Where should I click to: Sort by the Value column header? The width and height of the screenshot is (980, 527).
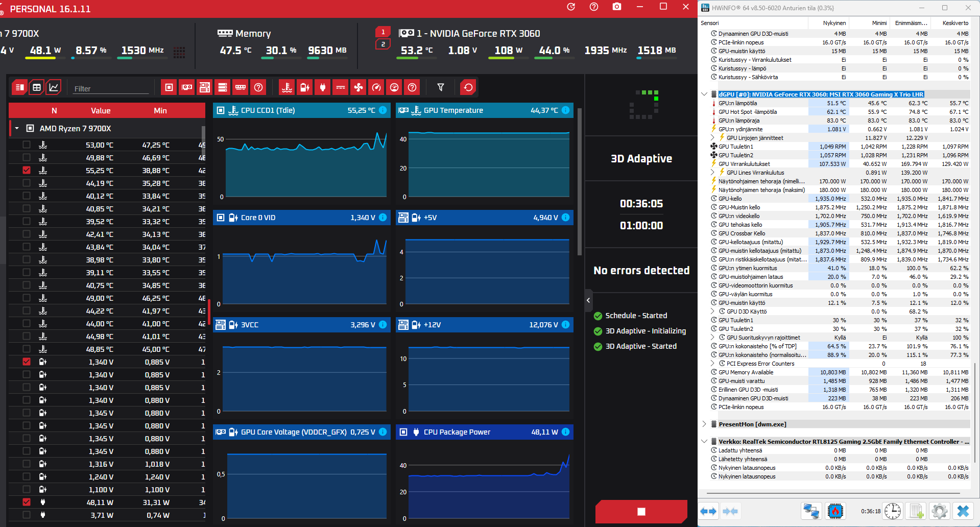tap(101, 110)
